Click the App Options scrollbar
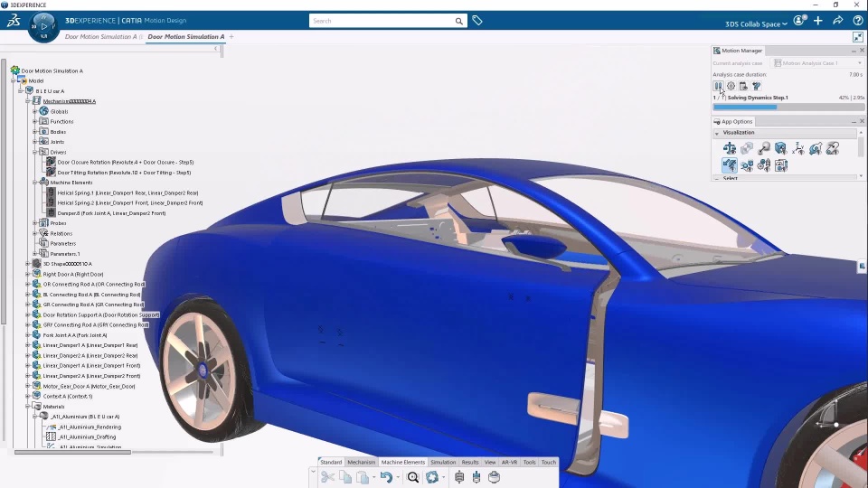The image size is (868, 488). (x=861, y=147)
